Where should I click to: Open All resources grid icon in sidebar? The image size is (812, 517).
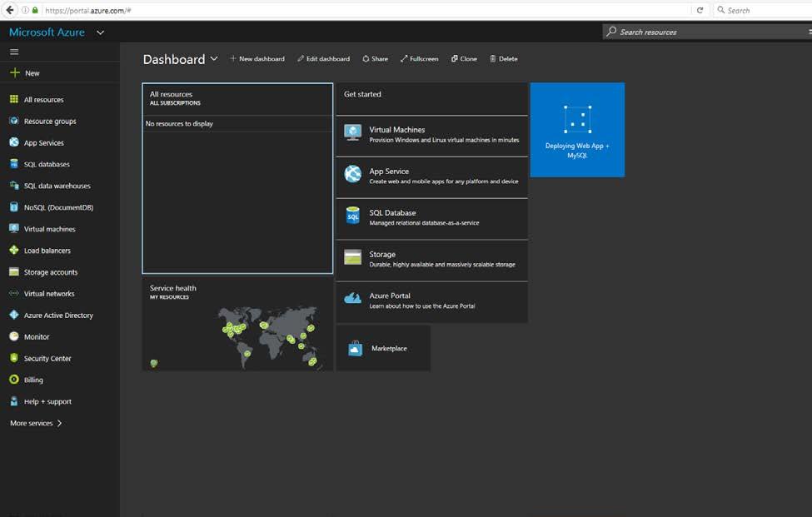click(x=14, y=99)
